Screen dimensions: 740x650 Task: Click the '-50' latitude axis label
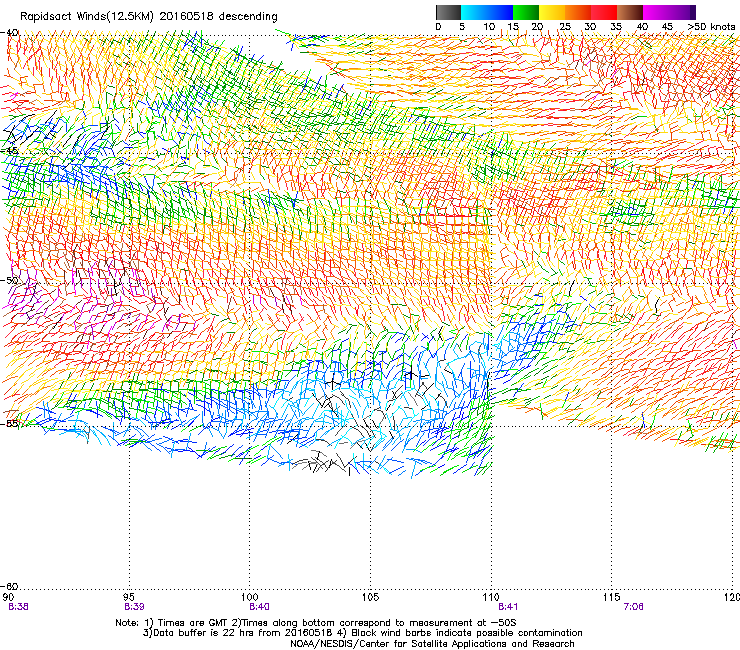pyautogui.click(x=9, y=280)
